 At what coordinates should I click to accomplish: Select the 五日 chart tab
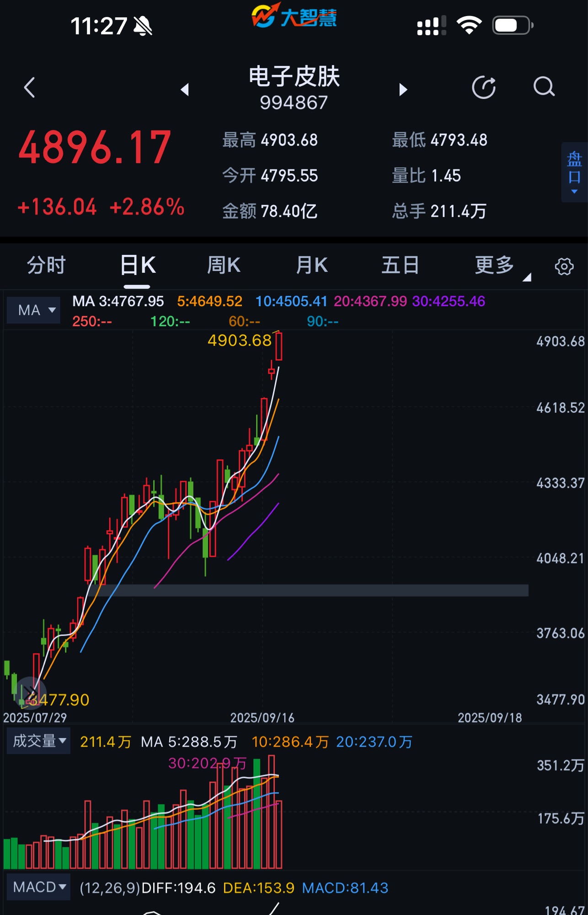(400, 266)
